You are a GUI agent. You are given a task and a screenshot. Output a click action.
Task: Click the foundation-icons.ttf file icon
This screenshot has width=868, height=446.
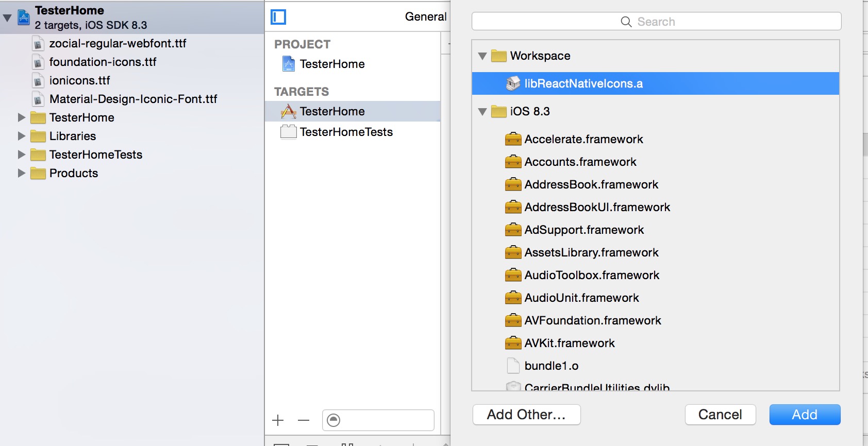click(x=38, y=62)
